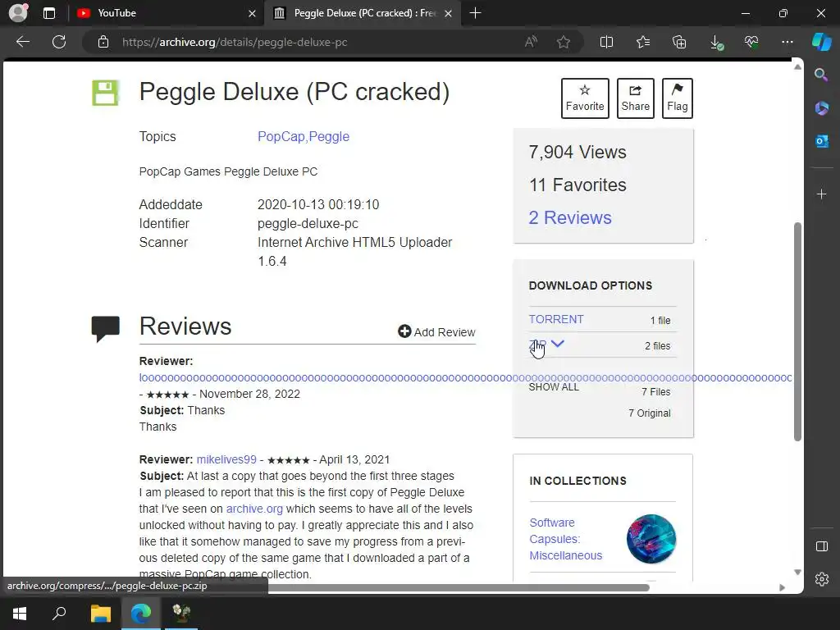
Task: Open the Microsoft 365 sidebar icon
Action: coord(821,108)
